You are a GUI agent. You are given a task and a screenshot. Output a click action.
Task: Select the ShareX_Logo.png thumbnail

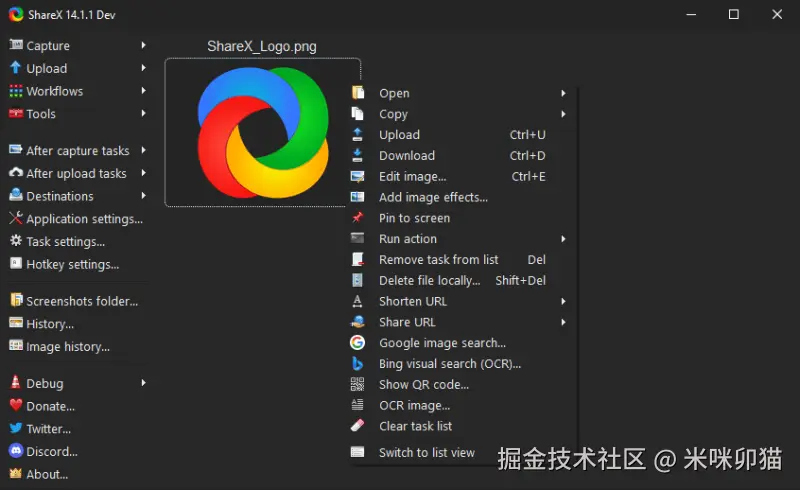[x=263, y=132]
